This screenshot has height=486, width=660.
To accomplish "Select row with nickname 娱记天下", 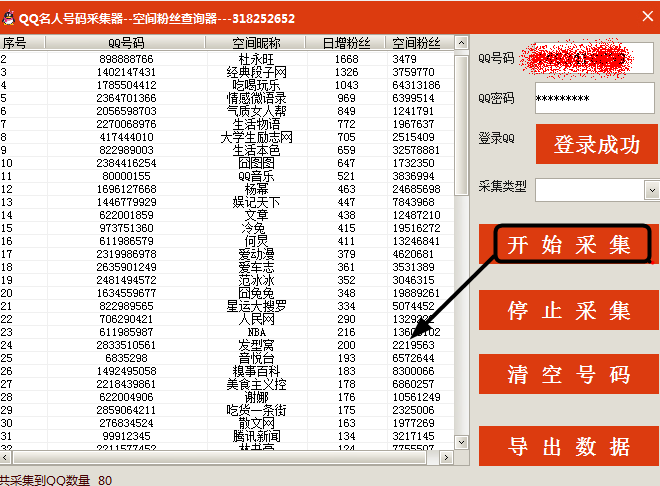I will 227,202.
